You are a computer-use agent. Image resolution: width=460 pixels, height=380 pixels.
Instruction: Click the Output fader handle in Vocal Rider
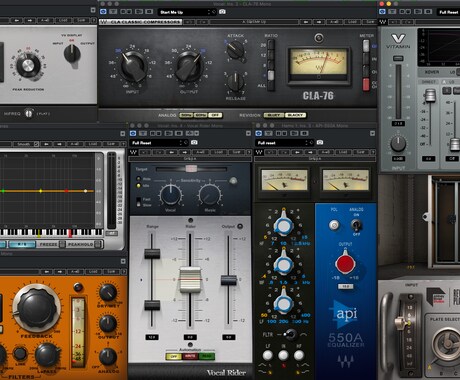click(x=229, y=280)
